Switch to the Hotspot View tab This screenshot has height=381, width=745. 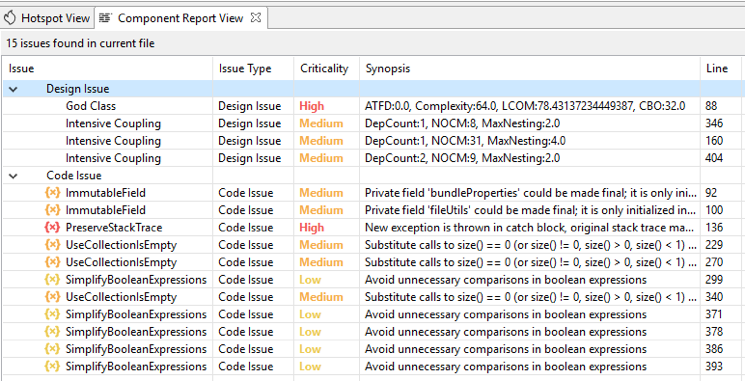tap(47, 19)
